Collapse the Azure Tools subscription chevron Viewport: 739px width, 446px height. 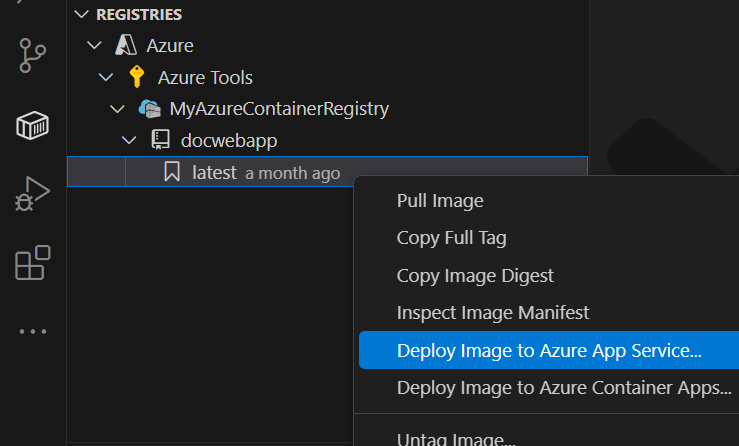click(x=106, y=77)
